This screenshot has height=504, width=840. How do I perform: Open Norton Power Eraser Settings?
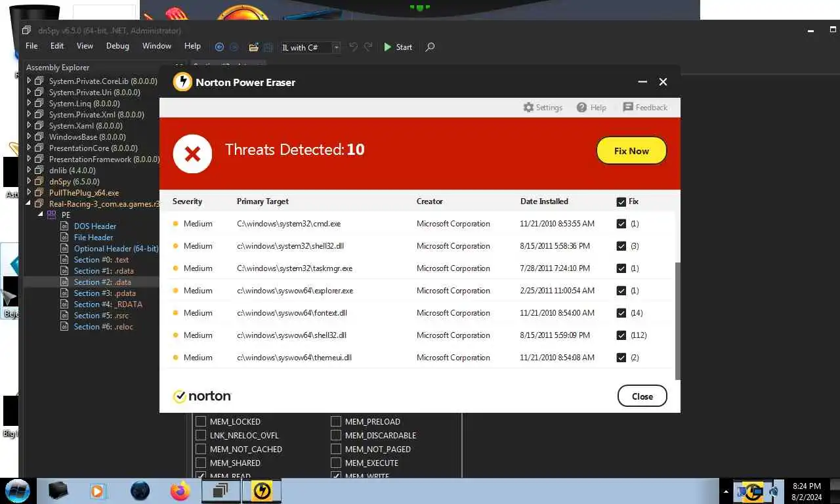[543, 108]
